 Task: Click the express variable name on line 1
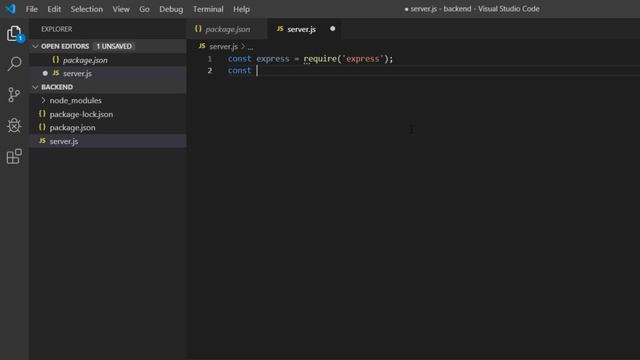pos(273,59)
